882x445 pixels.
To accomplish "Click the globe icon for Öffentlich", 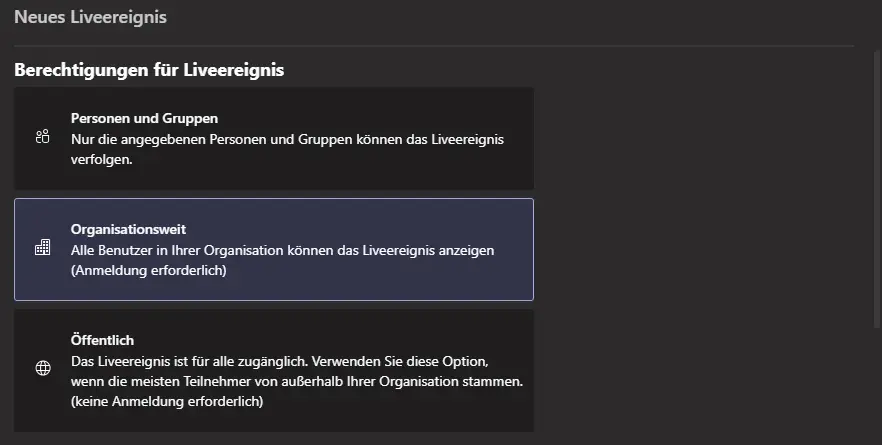I will pos(43,368).
